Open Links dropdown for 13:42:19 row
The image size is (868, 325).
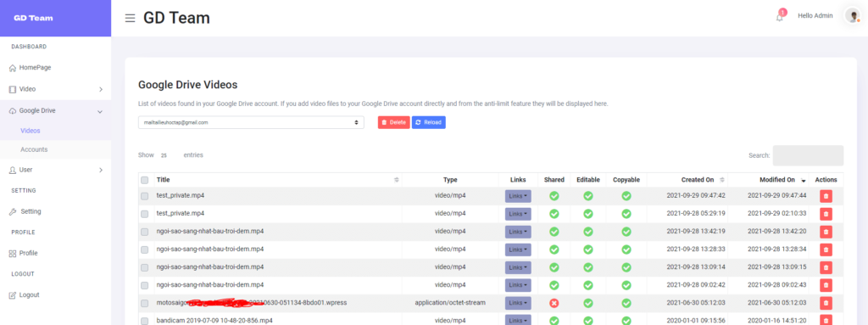[518, 232]
